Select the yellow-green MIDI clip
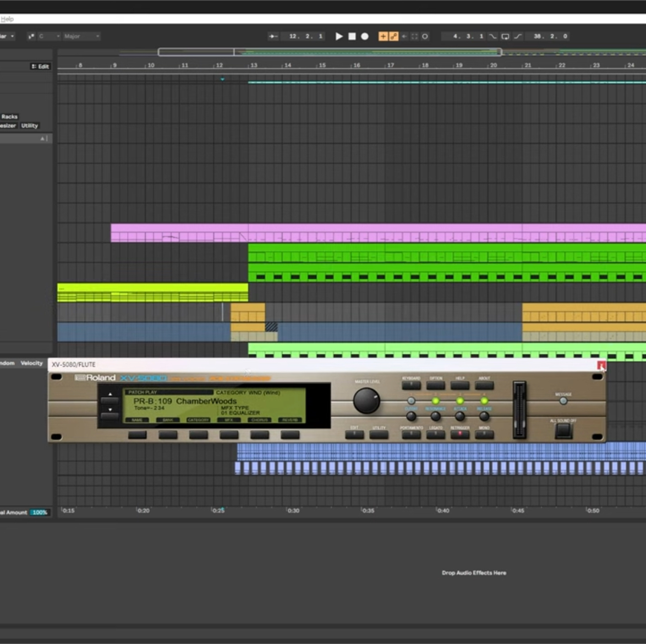646x644 pixels. tap(152, 292)
